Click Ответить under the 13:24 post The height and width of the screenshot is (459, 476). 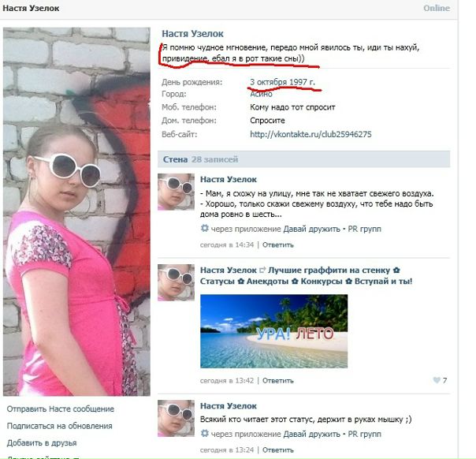coord(277,450)
